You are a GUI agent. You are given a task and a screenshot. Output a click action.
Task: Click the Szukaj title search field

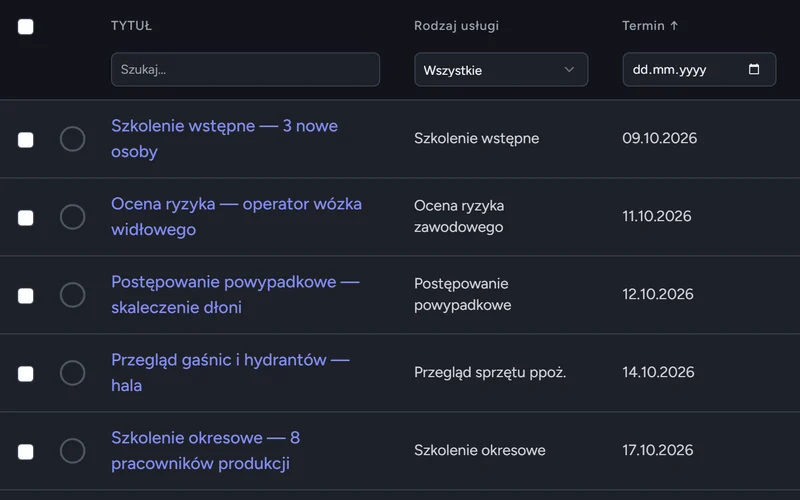pyautogui.click(x=245, y=69)
